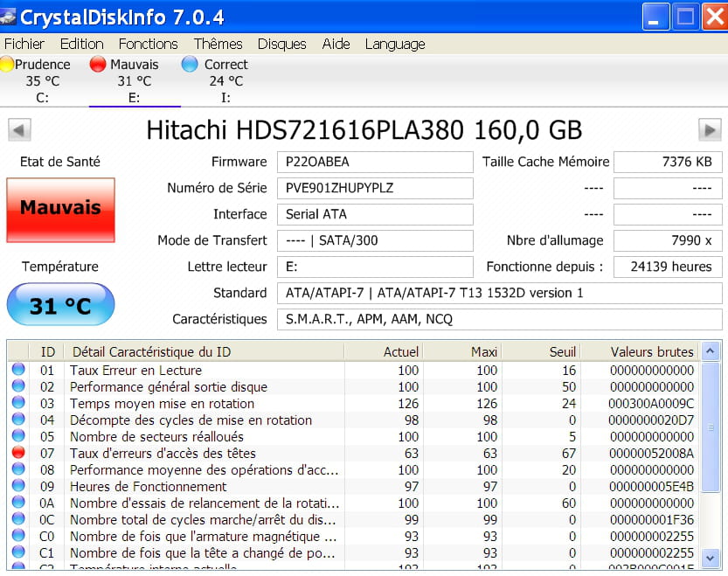This screenshot has height=576, width=728.
Task: Click blue status icon for attribute 03
Action: [18, 402]
